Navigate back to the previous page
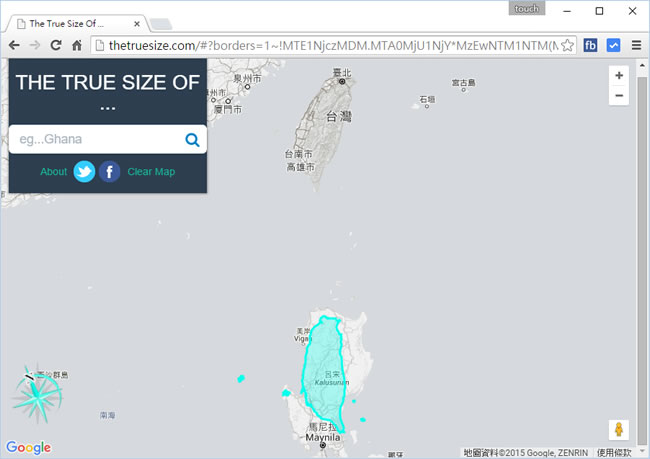 click(13, 45)
